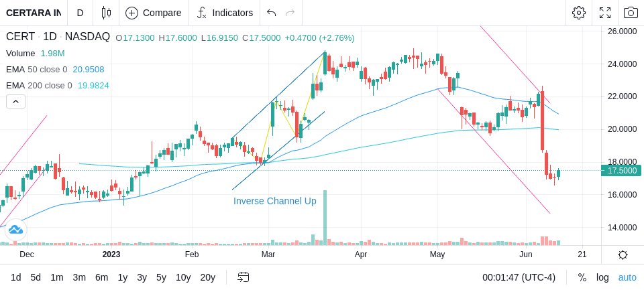Click the 19.9824 EMA 200 value

pyautogui.click(x=93, y=86)
